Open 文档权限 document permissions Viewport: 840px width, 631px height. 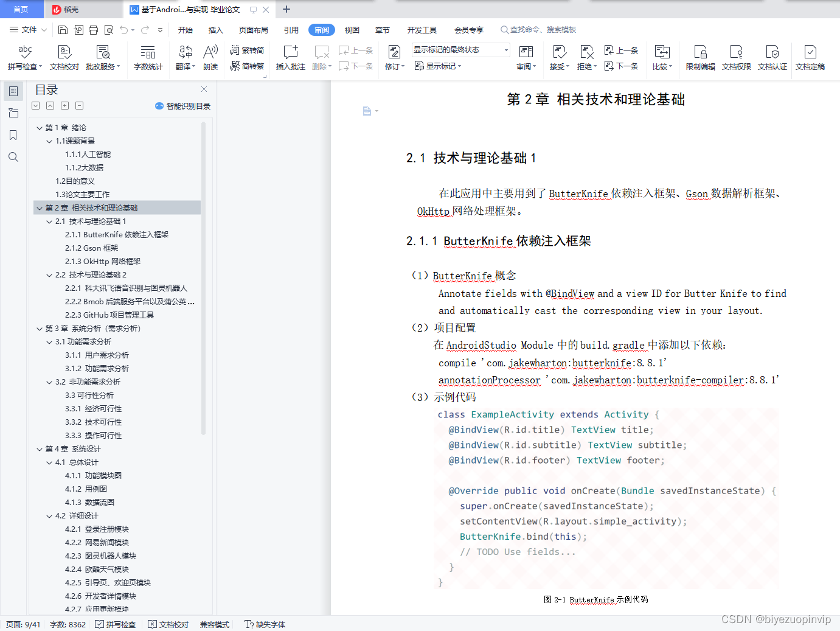click(737, 58)
